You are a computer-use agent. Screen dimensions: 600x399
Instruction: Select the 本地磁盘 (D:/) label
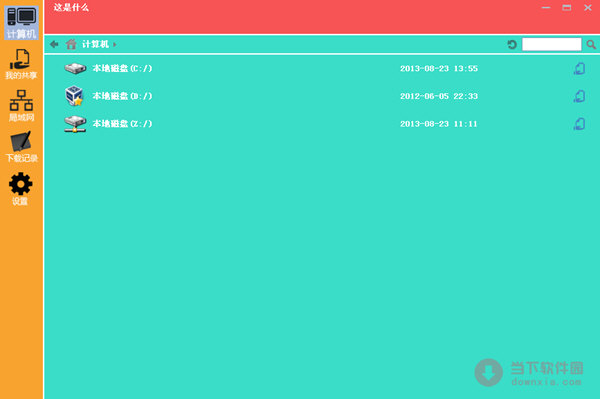(x=122, y=96)
